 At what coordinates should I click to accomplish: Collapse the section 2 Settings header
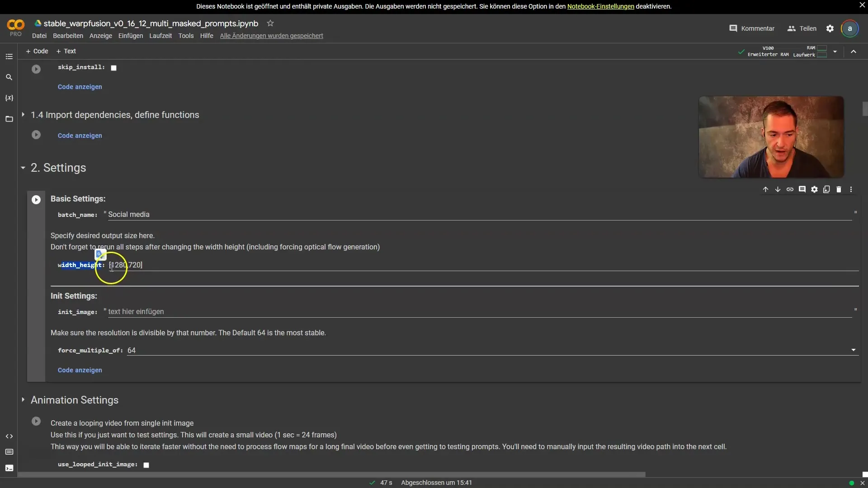pos(23,168)
